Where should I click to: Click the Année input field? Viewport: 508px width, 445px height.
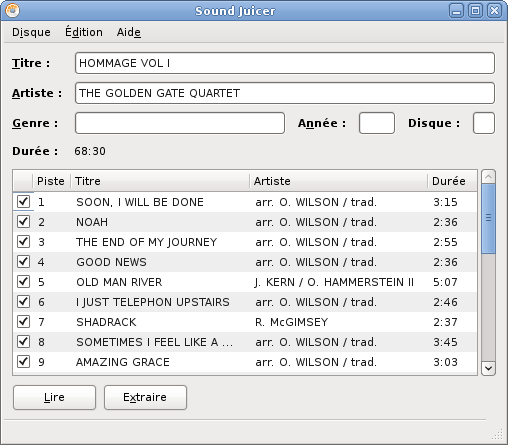[x=377, y=123]
